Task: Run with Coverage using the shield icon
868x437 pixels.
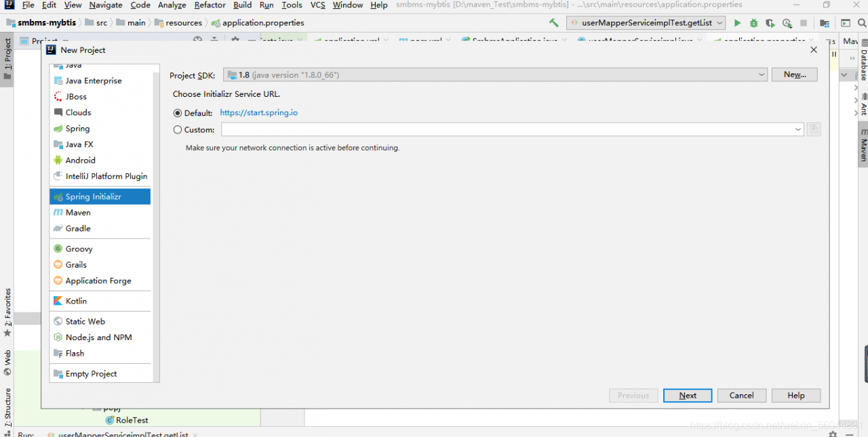Action: tap(770, 22)
